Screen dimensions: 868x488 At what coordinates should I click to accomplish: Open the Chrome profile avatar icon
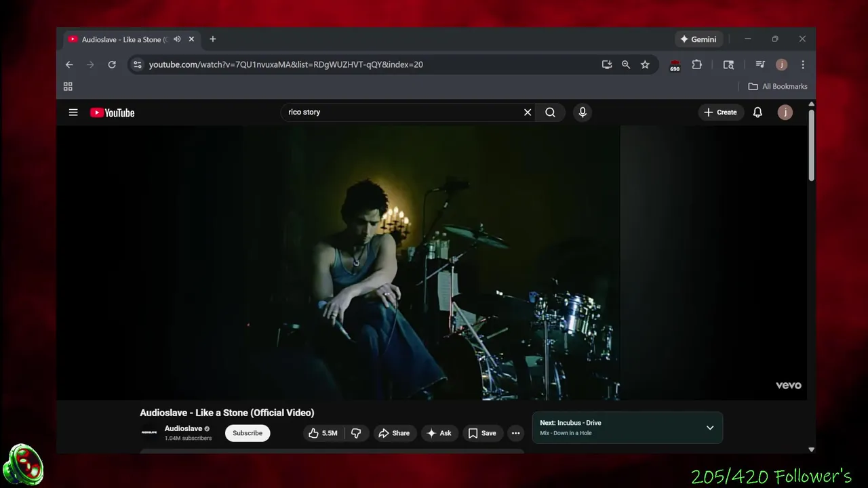click(781, 64)
